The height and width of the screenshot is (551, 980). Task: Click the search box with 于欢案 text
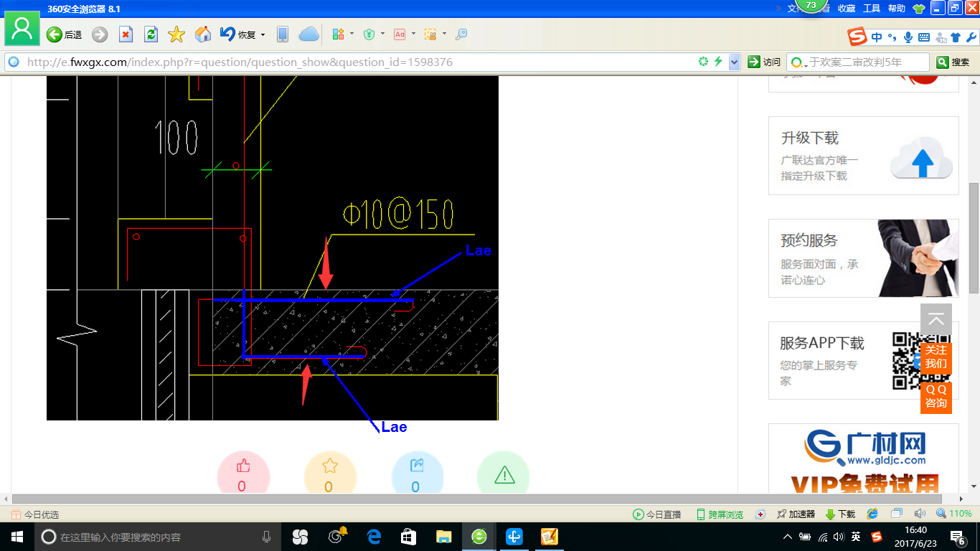point(858,62)
